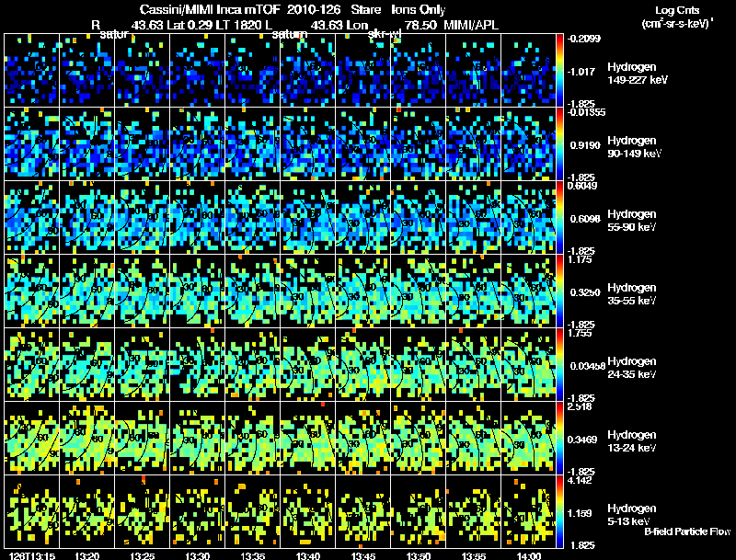
Task: Click the 'MIMI/APL' label in header
Action: tap(471, 25)
